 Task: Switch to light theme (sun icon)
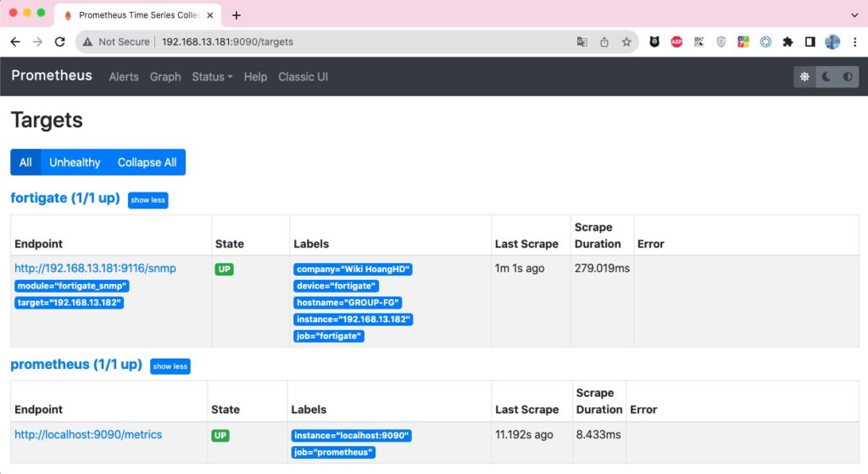coord(804,76)
